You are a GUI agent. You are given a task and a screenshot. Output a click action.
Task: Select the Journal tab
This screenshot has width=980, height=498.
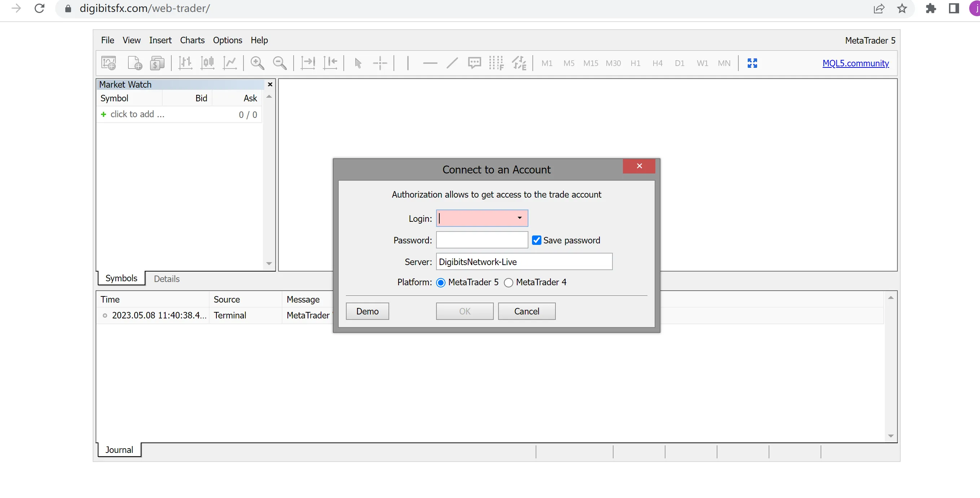tap(119, 450)
